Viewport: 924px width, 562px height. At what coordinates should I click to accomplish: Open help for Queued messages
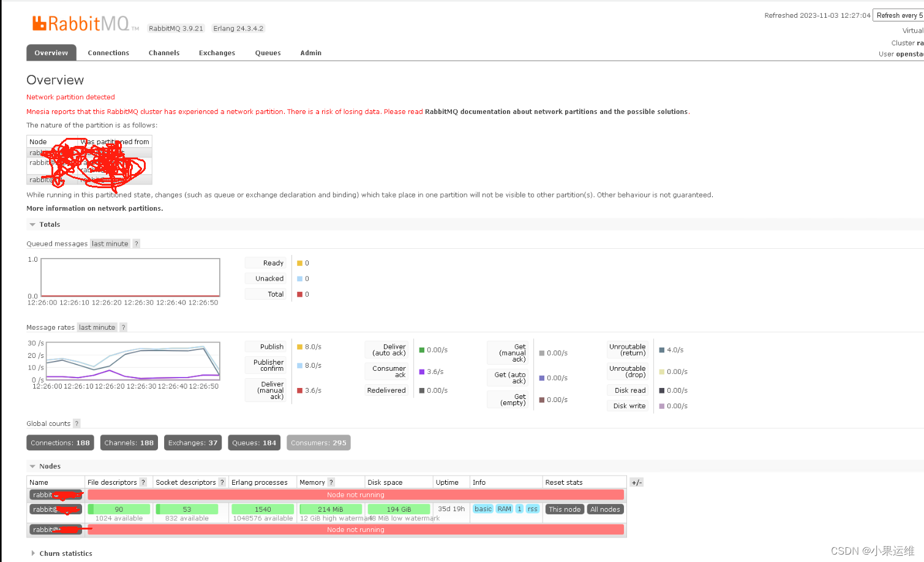137,244
